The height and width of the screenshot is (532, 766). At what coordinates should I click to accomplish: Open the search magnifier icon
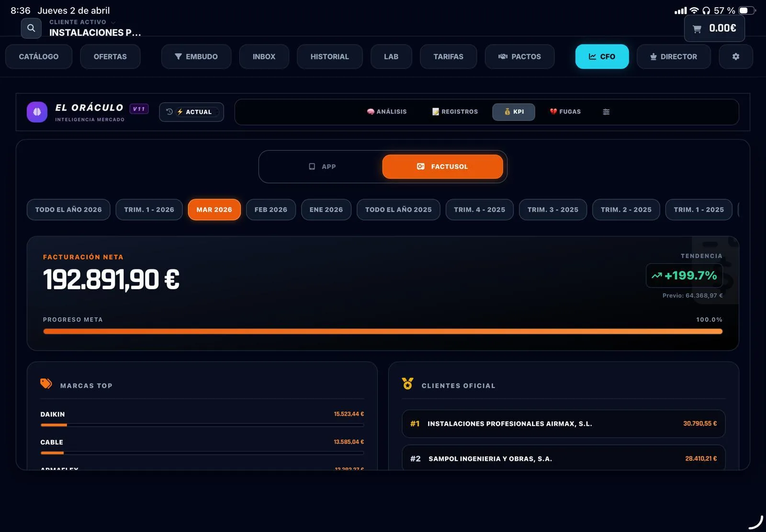pos(31,28)
